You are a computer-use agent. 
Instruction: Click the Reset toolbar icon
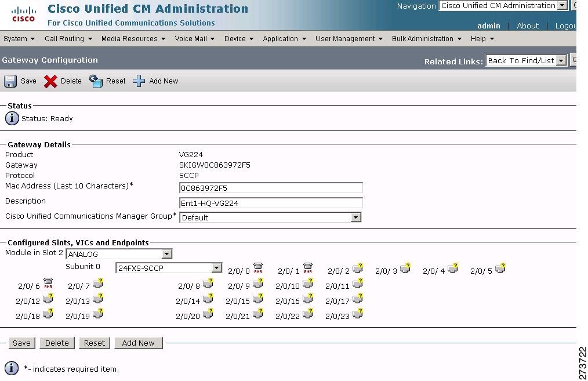pos(96,81)
